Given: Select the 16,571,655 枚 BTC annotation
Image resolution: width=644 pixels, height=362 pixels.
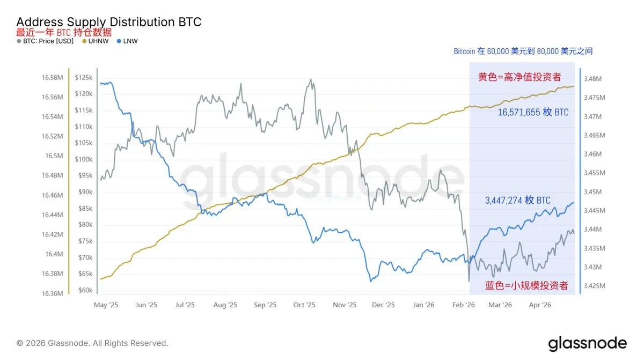Looking at the screenshot, I should [533, 113].
